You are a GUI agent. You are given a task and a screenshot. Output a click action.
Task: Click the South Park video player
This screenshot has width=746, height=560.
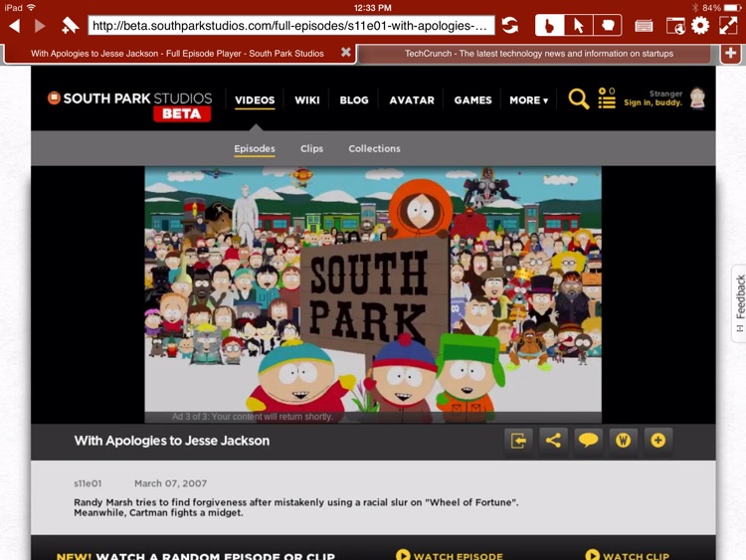(x=373, y=294)
